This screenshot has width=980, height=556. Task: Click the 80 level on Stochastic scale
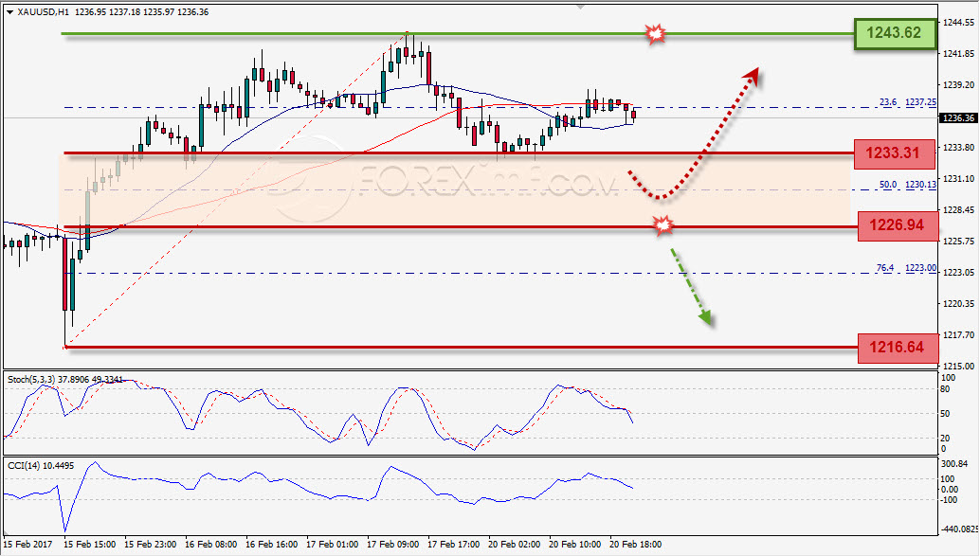coord(946,389)
